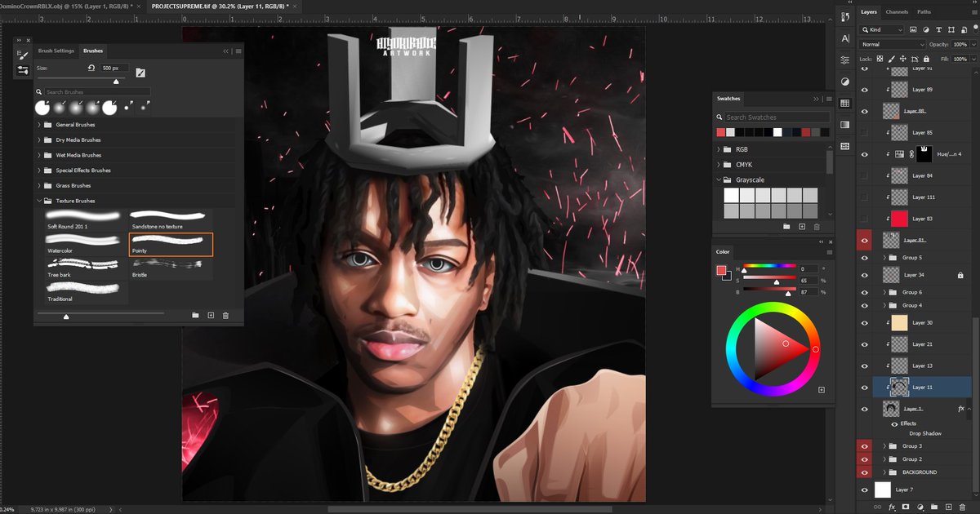Delete the layer using the Layers panel trash icon
Screen dimensions: 980x514
(963, 507)
